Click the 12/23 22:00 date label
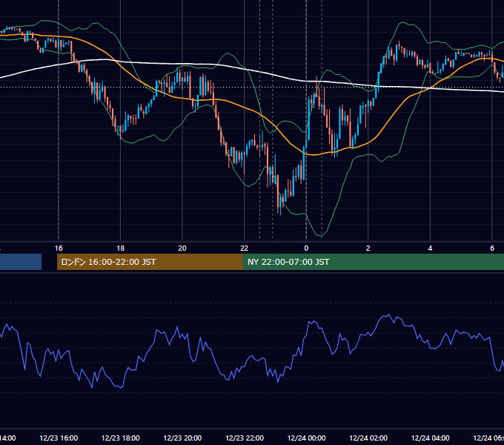 coord(245,438)
